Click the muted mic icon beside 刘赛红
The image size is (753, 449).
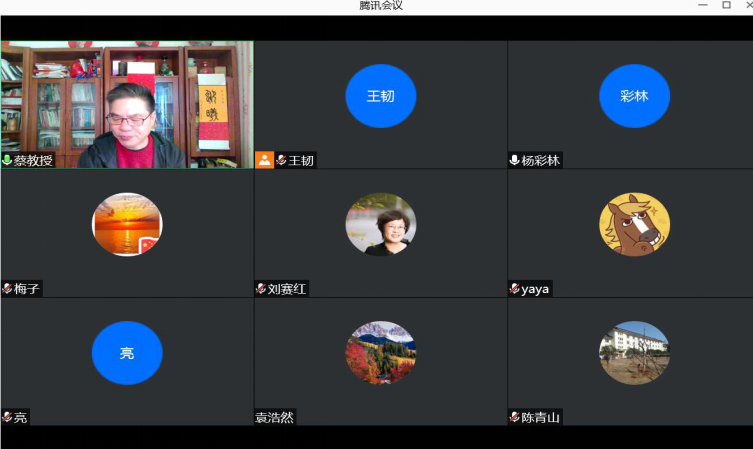[261, 289]
